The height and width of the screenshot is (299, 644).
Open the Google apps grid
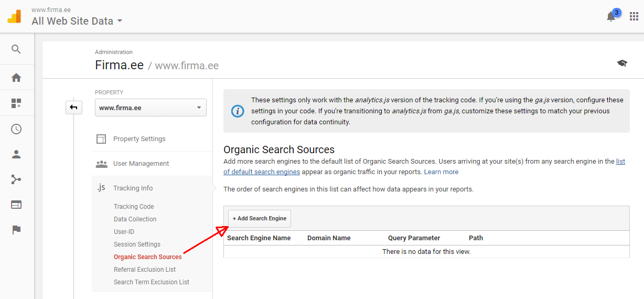click(634, 16)
